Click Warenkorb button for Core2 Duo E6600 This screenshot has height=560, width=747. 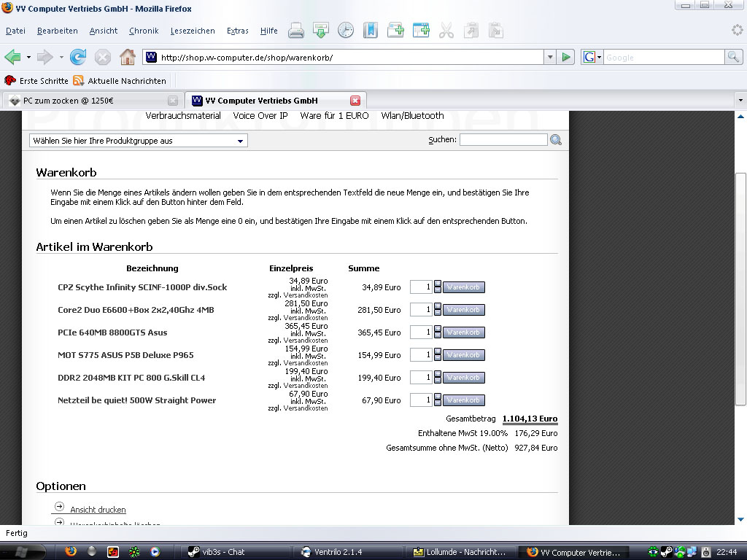click(463, 309)
